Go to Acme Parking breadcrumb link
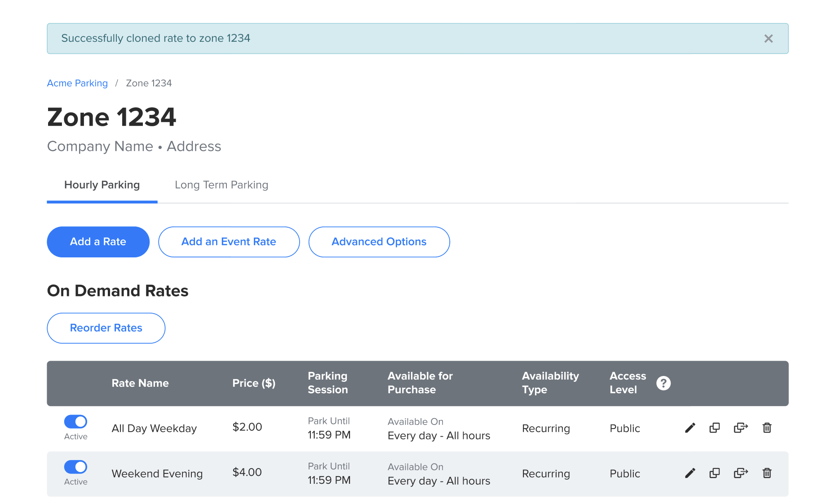Viewport: 814px width, 504px height. (x=77, y=83)
